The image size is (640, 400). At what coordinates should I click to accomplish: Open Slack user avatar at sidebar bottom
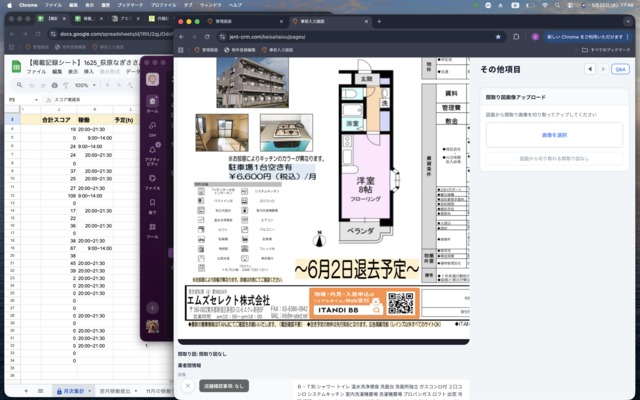(152, 327)
